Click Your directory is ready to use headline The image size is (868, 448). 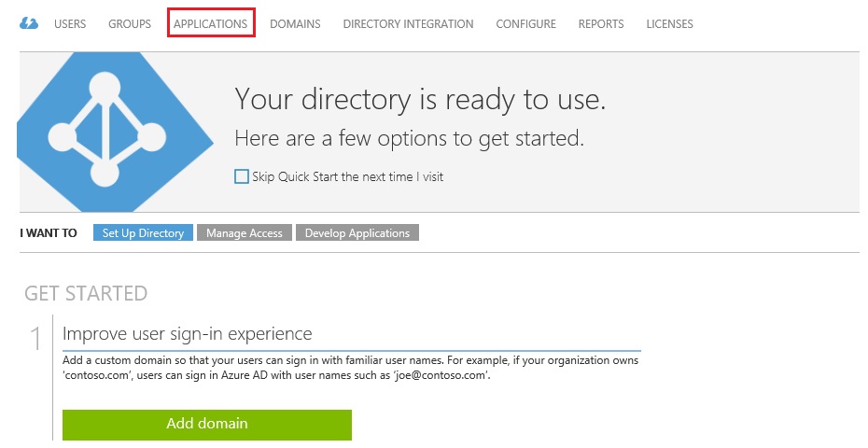[x=420, y=100]
